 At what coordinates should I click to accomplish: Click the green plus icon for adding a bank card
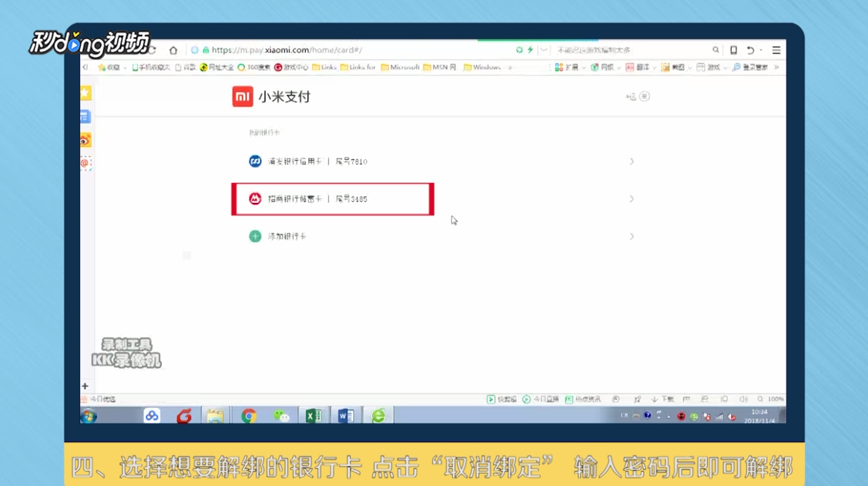tap(256, 236)
